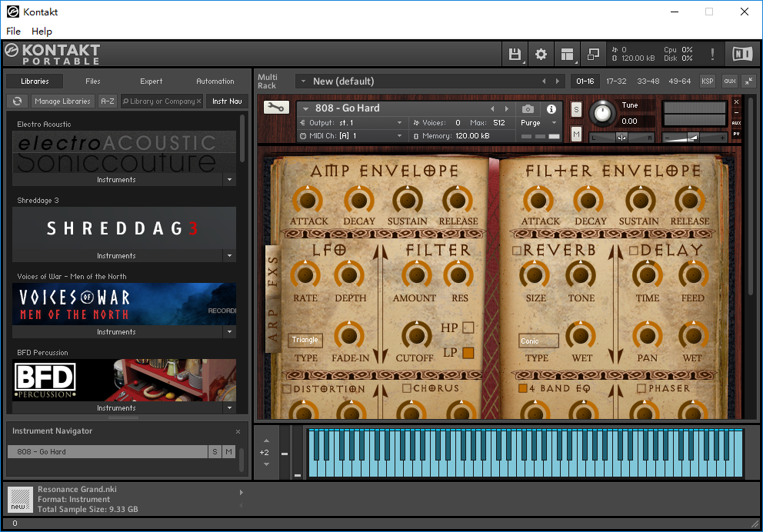Image resolution: width=763 pixels, height=532 pixels.
Task: Mute 808 - Go Hard in Instrument Navigator
Action: pyautogui.click(x=228, y=452)
